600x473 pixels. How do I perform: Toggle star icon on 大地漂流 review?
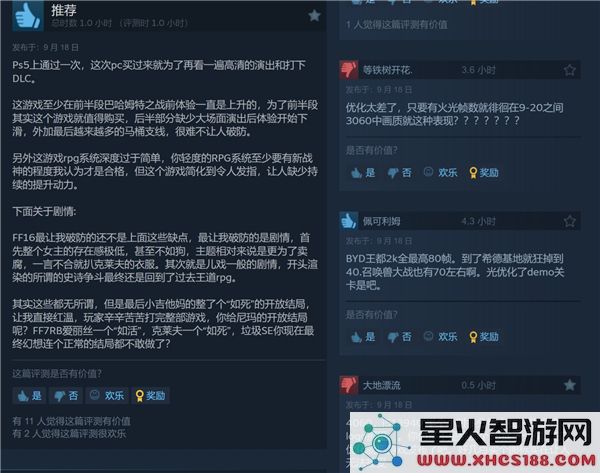click(x=569, y=385)
